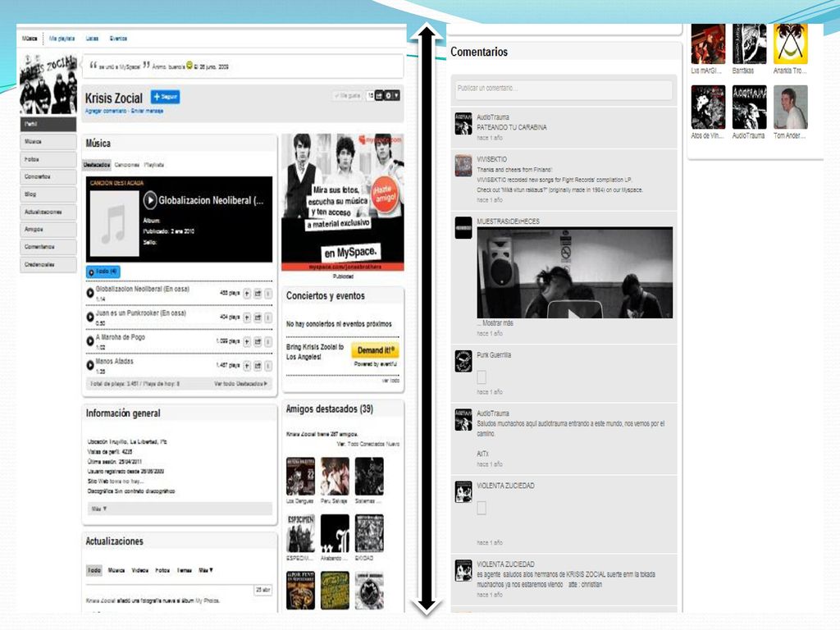Open Krisis Zocial profile photo
The height and width of the screenshot is (630, 840).
coord(48,83)
